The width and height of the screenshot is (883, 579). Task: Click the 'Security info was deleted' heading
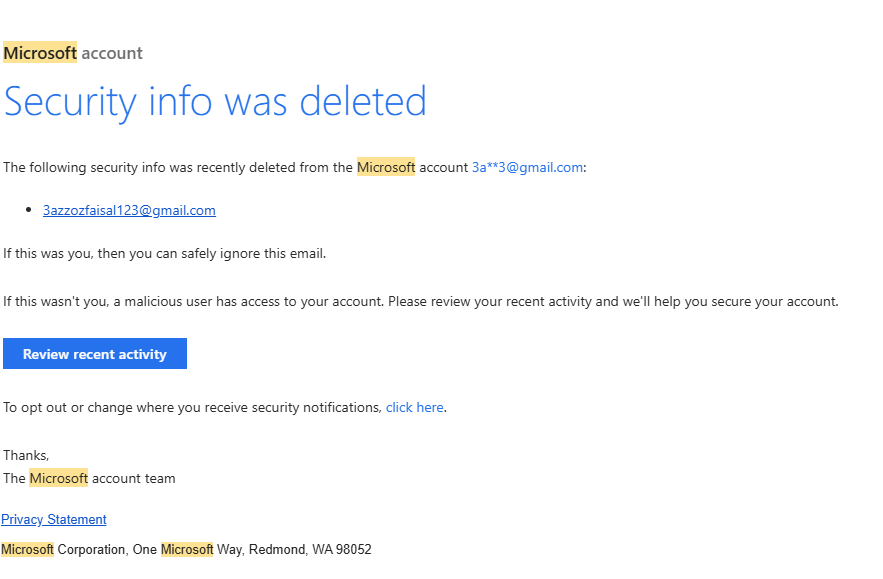tap(215, 102)
